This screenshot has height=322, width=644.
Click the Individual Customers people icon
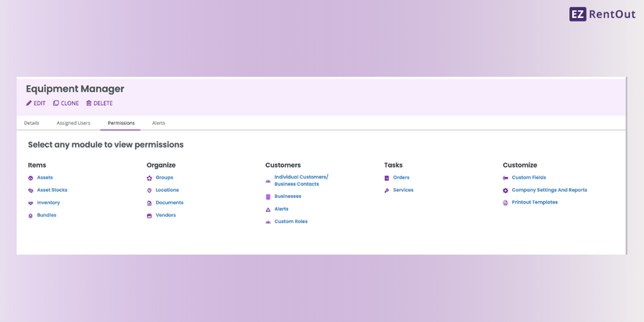pyautogui.click(x=268, y=181)
